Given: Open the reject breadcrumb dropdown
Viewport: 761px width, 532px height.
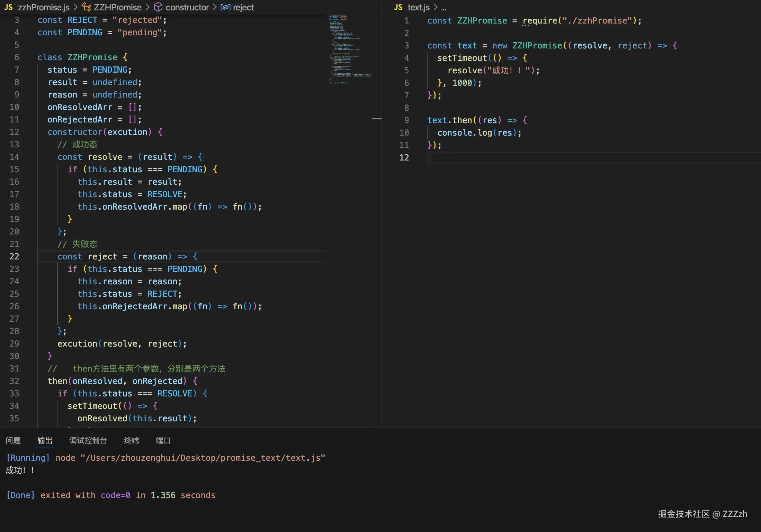Looking at the screenshot, I should pyautogui.click(x=243, y=7).
